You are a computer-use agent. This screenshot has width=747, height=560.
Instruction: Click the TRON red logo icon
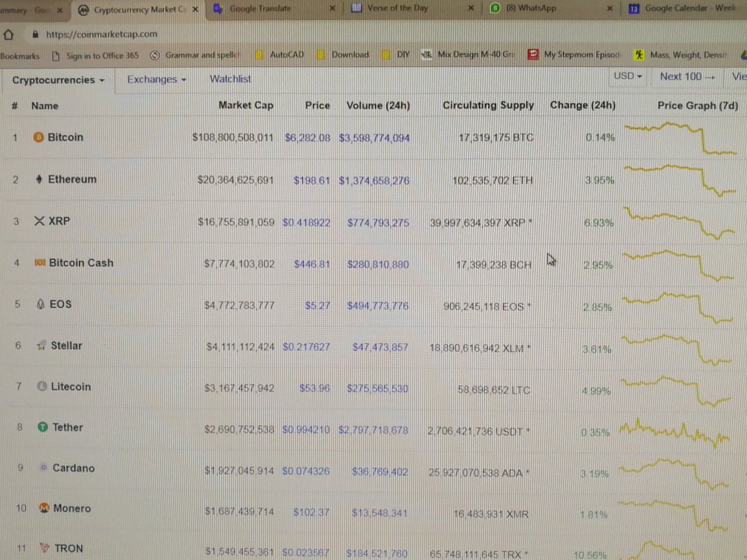(x=44, y=549)
